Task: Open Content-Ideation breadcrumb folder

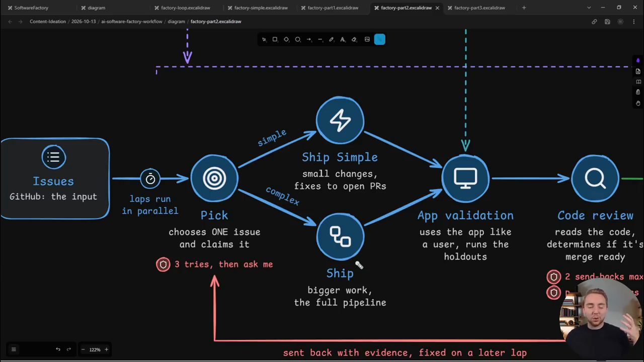Action: 48,22
